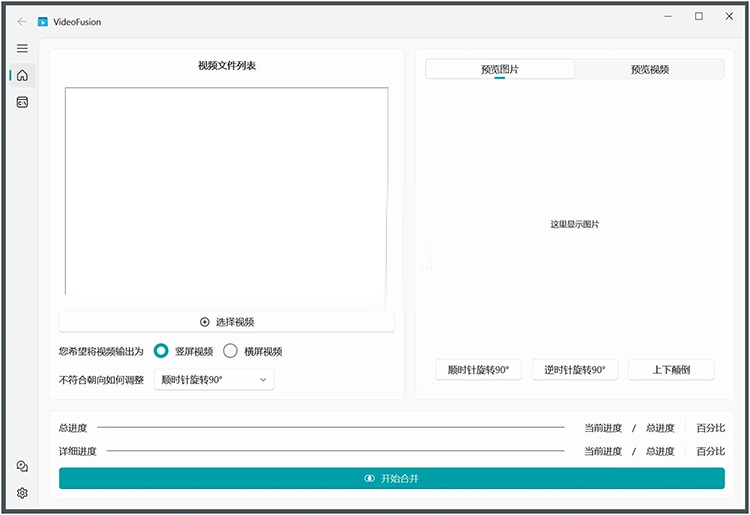Maximize the VideoFusion window
The image size is (750, 515).
[699, 16]
